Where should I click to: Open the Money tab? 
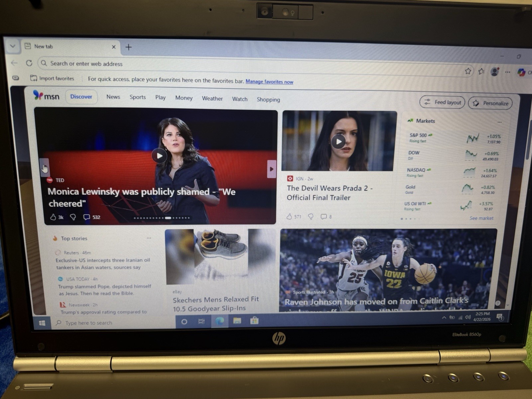pos(184,98)
